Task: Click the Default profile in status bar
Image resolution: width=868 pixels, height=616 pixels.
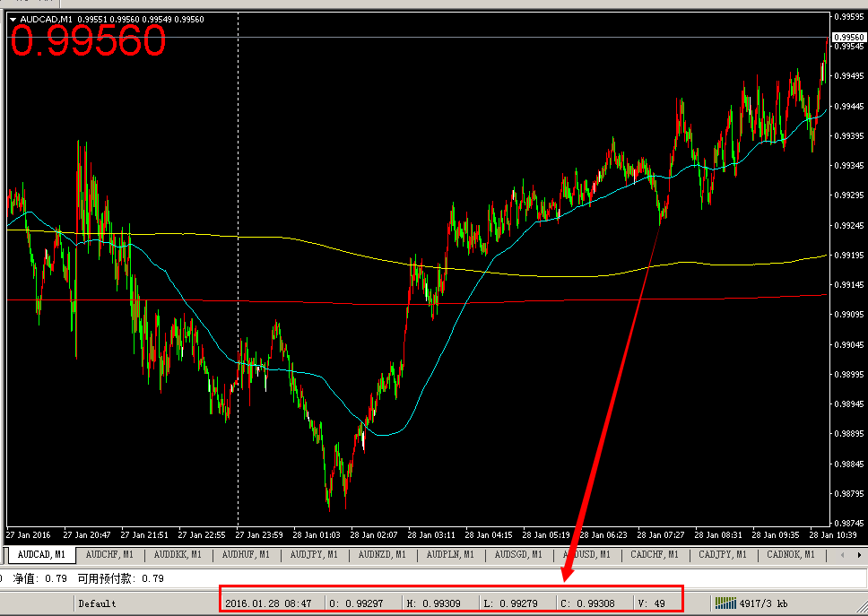Action: pos(97,603)
